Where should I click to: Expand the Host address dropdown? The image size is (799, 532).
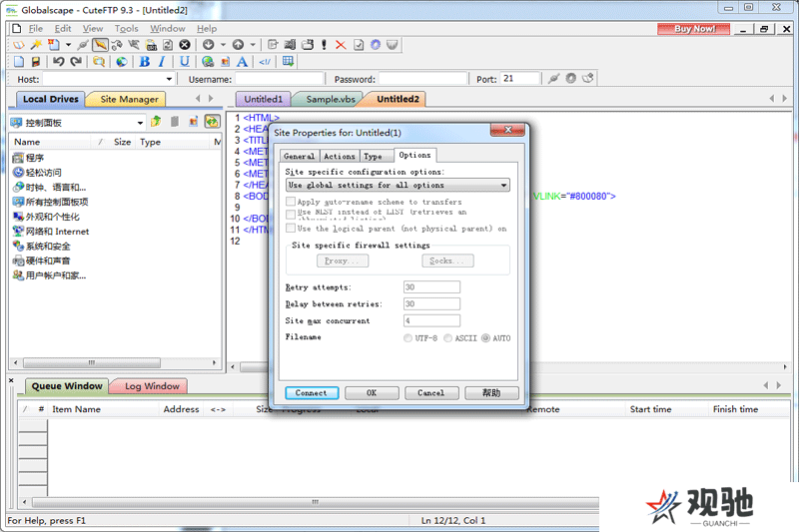point(169,79)
